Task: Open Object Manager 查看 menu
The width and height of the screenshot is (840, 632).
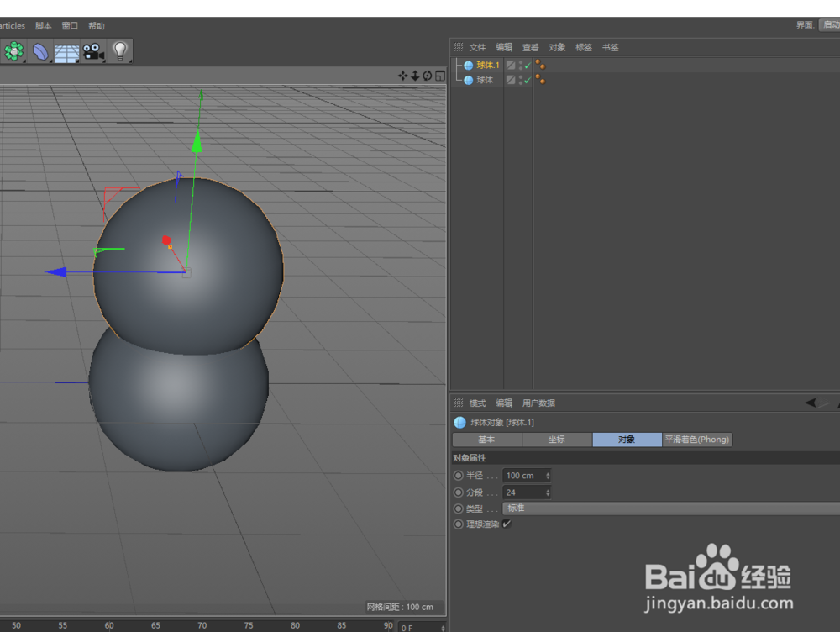Action: coord(530,47)
